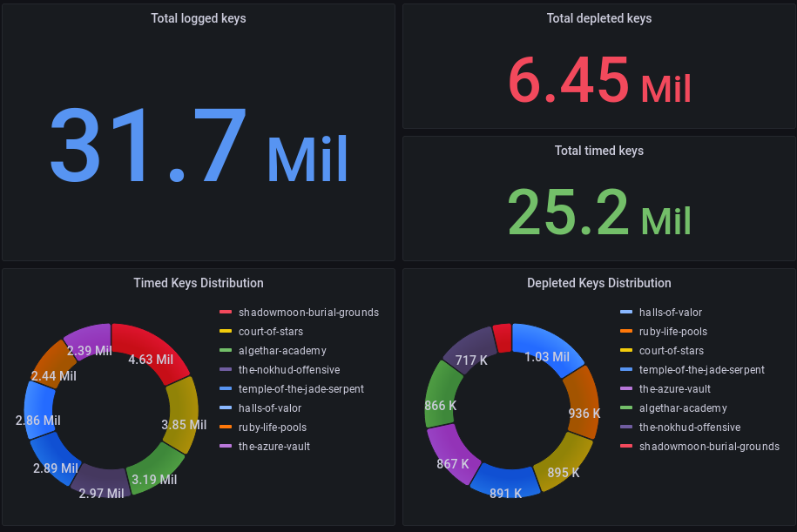This screenshot has width=797, height=532.
Task: Click the 25.2 Mil timed keys value
Action: click(599, 212)
